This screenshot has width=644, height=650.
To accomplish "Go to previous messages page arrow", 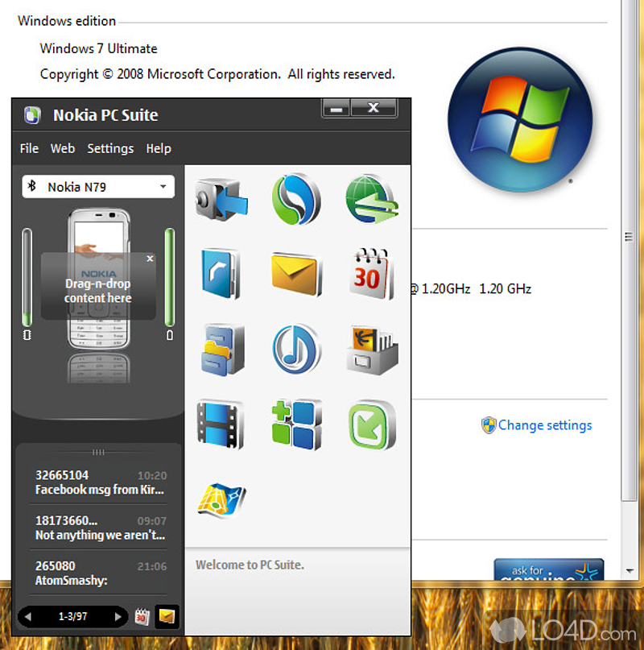I will pyautogui.click(x=27, y=617).
